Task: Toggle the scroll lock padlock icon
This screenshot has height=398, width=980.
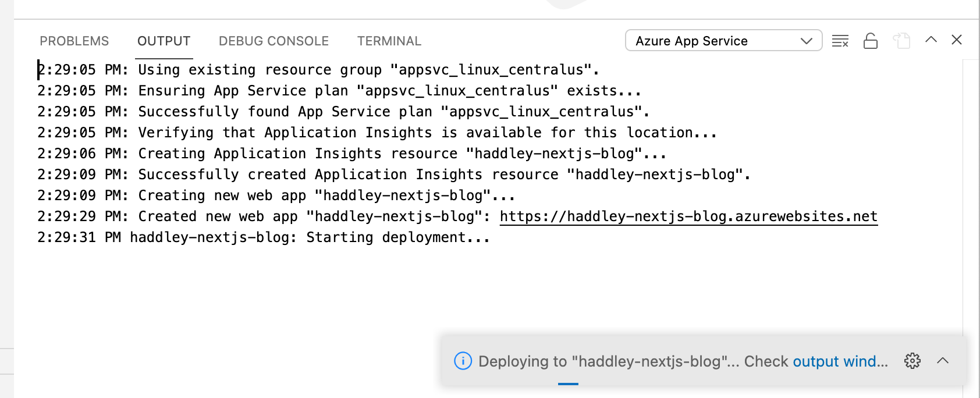Action: (871, 41)
